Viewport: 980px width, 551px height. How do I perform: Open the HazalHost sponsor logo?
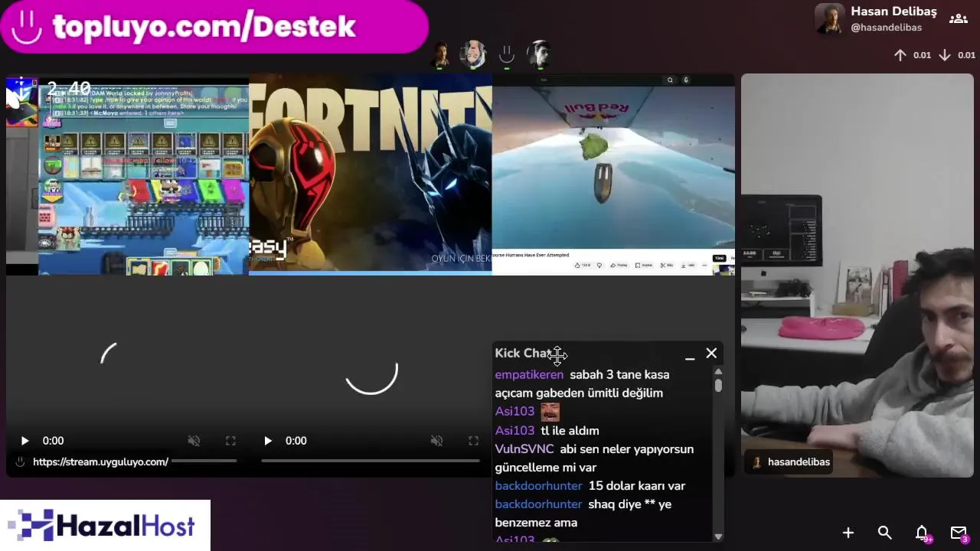tap(105, 526)
